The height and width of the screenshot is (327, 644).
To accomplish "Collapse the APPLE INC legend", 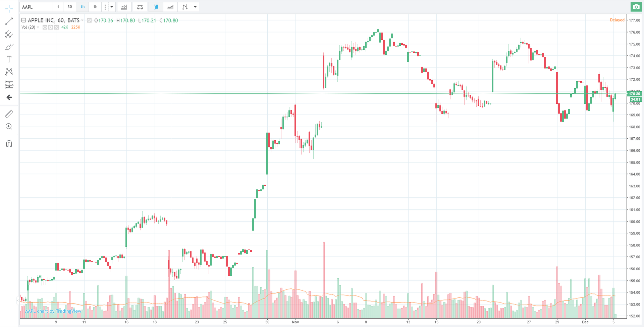I will (x=23, y=20).
